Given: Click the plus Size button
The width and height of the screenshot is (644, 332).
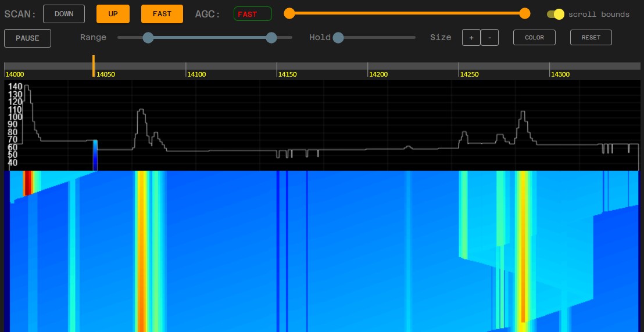Looking at the screenshot, I should coord(471,38).
